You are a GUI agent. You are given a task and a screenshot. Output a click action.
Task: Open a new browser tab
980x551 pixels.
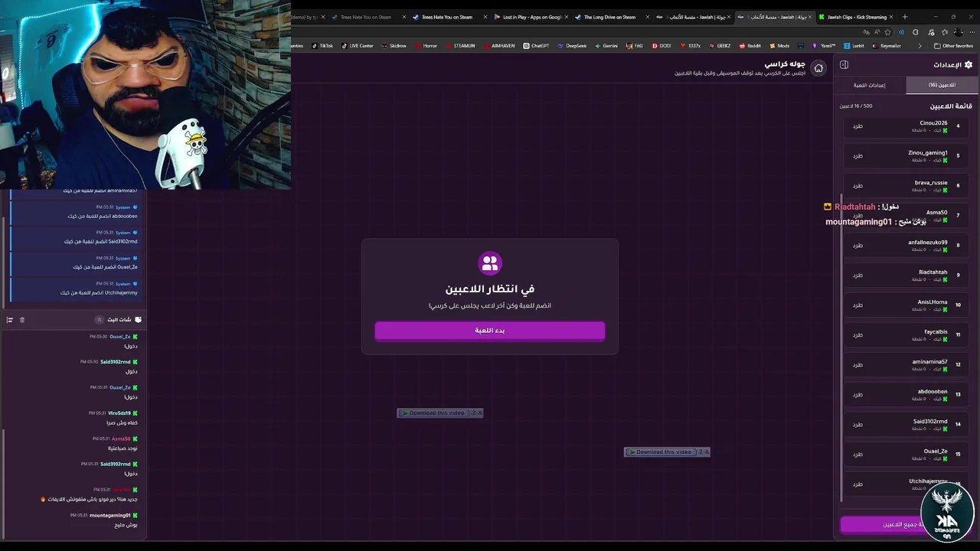pos(904,17)
